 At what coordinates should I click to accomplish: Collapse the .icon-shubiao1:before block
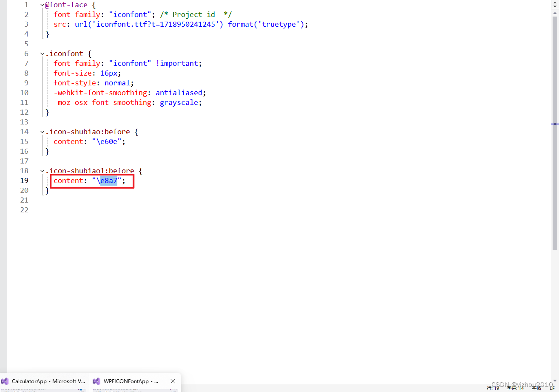[x=42, y=171]
